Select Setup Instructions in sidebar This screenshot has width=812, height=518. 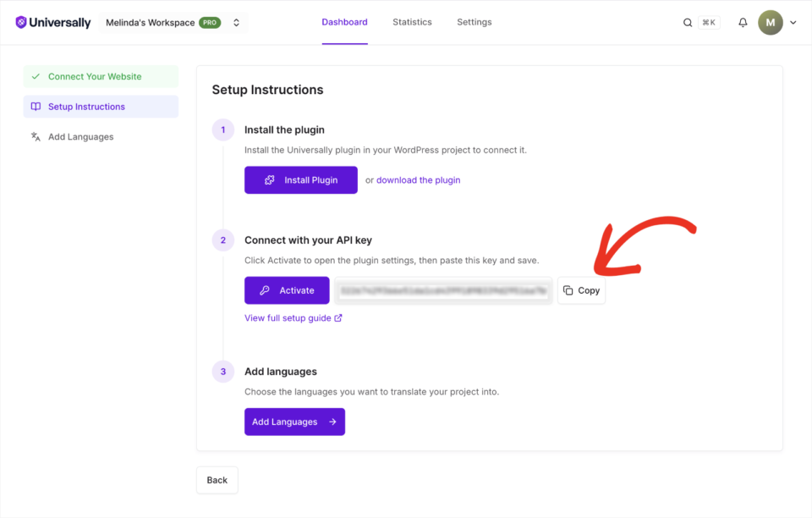[x=101, y=106]
